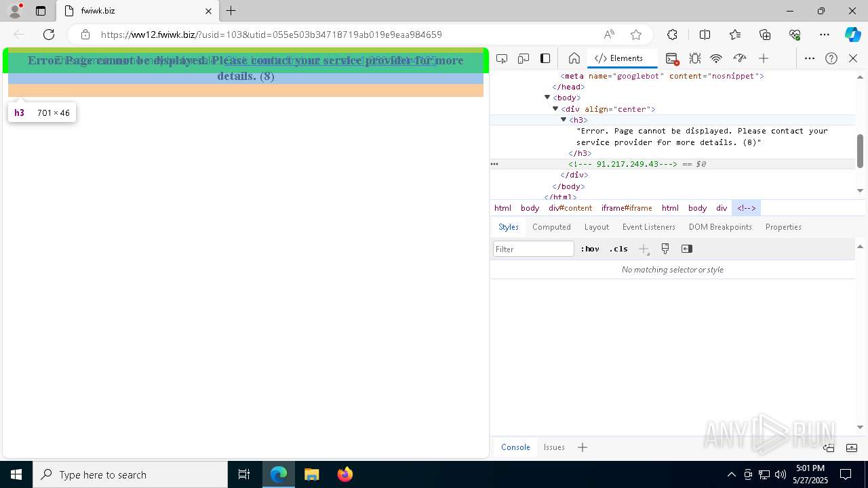Viewport: 868px width, 488px height.
Task: Toggle the computed styles sidebar icon
Action: (x=687, y=249)
